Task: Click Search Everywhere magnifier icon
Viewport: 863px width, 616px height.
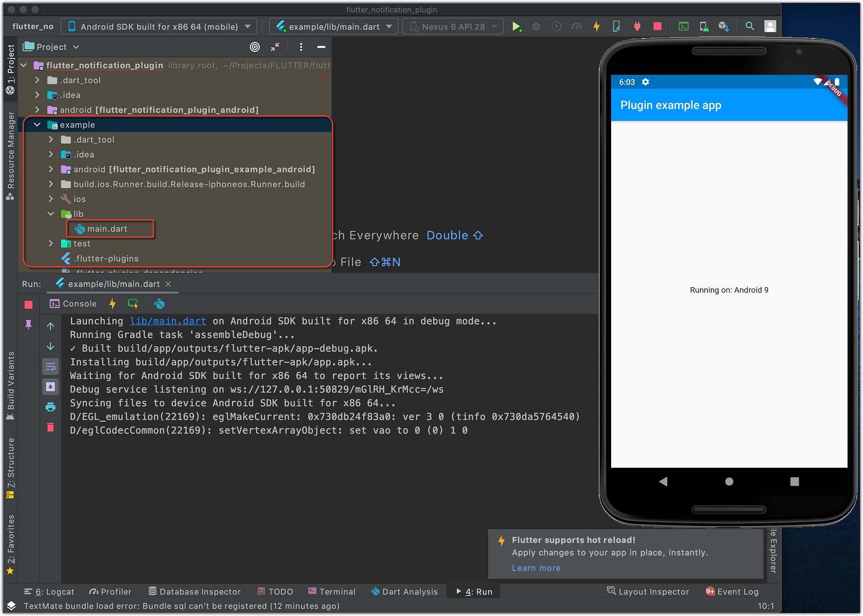Action: 749,26
